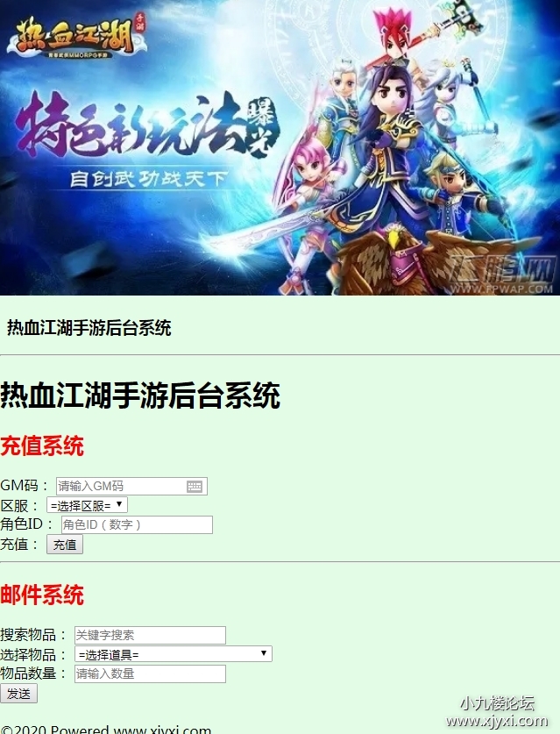Click the 充值系统 red section heading
The width and height of the screenshot is (560, 734).
42,445
